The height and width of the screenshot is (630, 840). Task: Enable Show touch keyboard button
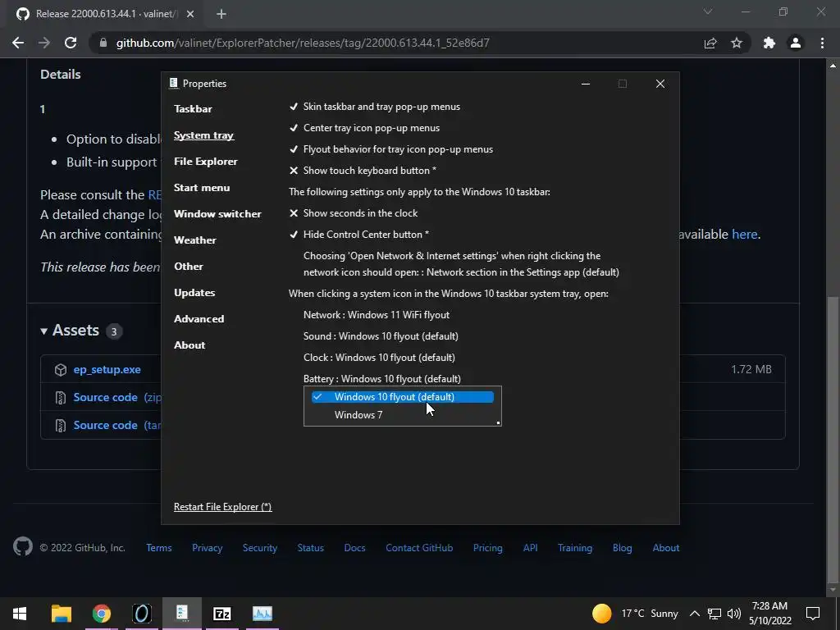point(363,171)
